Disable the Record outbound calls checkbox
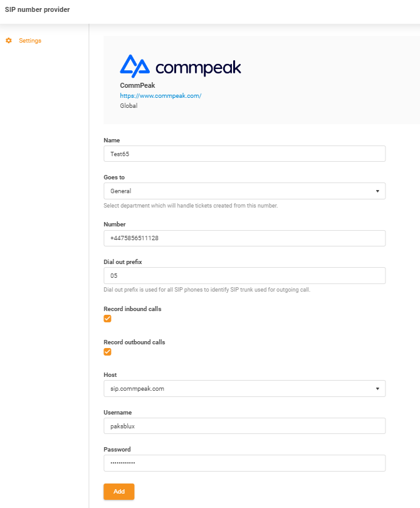Image resolution: width=420 pixels, height=508 pixels. tap(107, 352)
